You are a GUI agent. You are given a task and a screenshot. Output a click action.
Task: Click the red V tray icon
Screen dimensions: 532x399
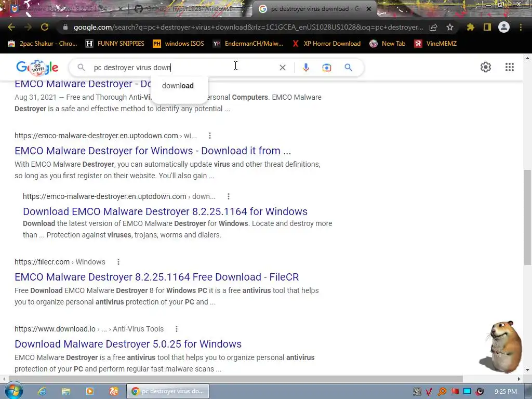(x=429, y=392)
